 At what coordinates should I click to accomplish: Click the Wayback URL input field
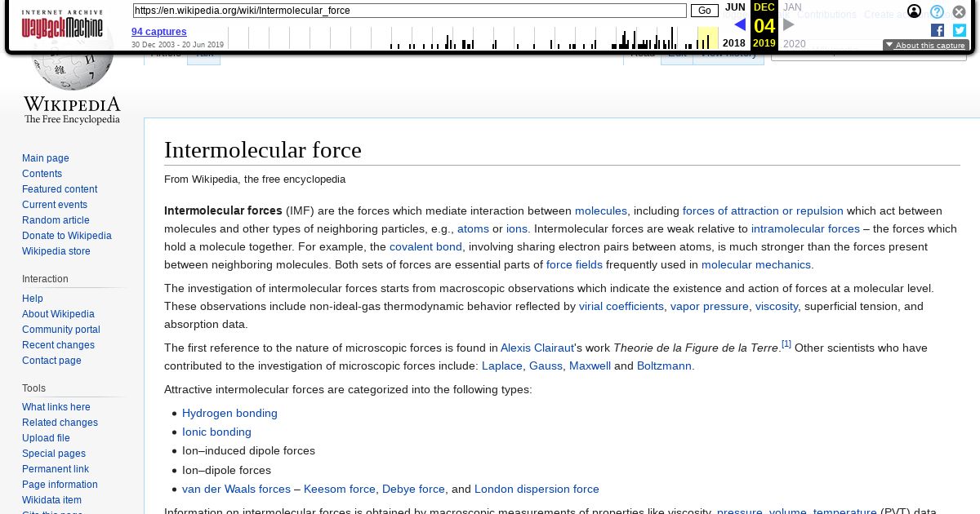(x=409, y=11)
